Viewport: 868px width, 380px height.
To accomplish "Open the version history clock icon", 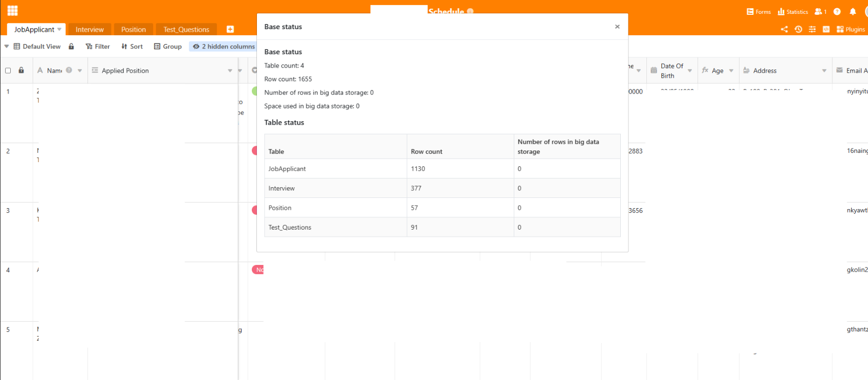I will (798, 29).
